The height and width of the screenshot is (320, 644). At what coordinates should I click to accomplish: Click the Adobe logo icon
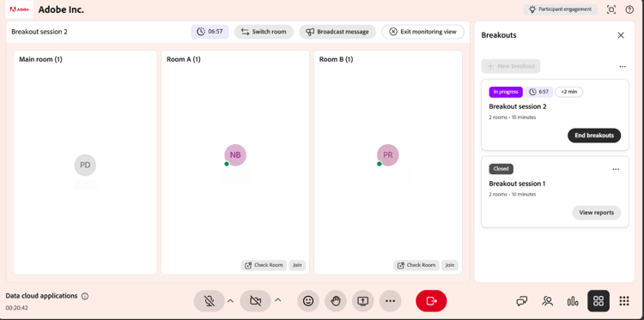(x=19, y=9)
